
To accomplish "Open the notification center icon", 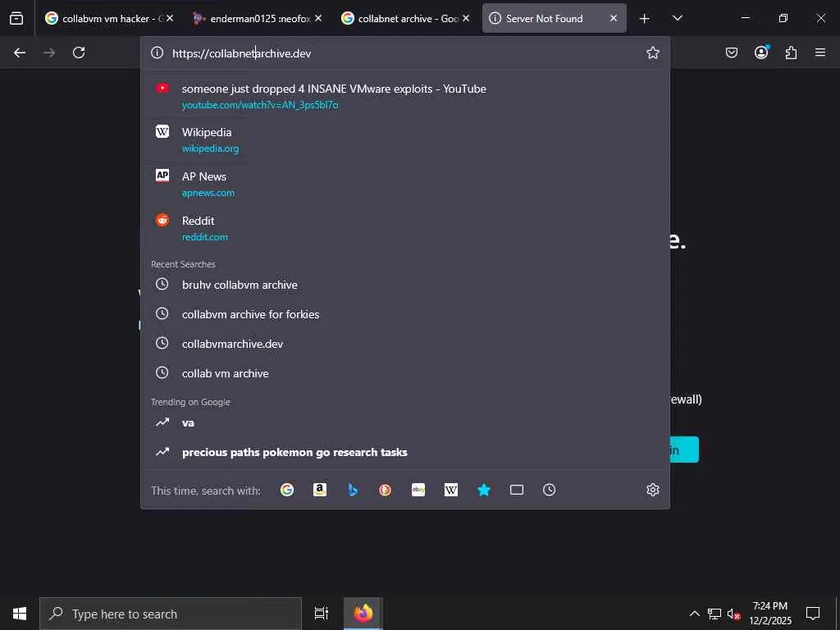I will pyautogui.click(x=813, y=614).
